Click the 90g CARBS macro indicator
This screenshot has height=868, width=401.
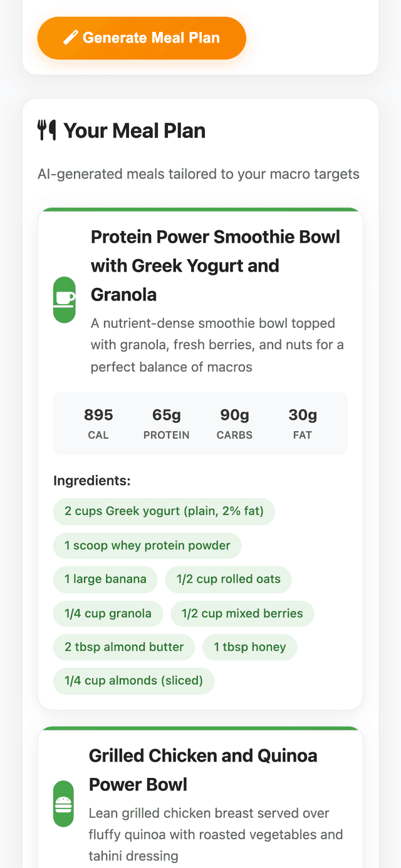pos(234,423)
